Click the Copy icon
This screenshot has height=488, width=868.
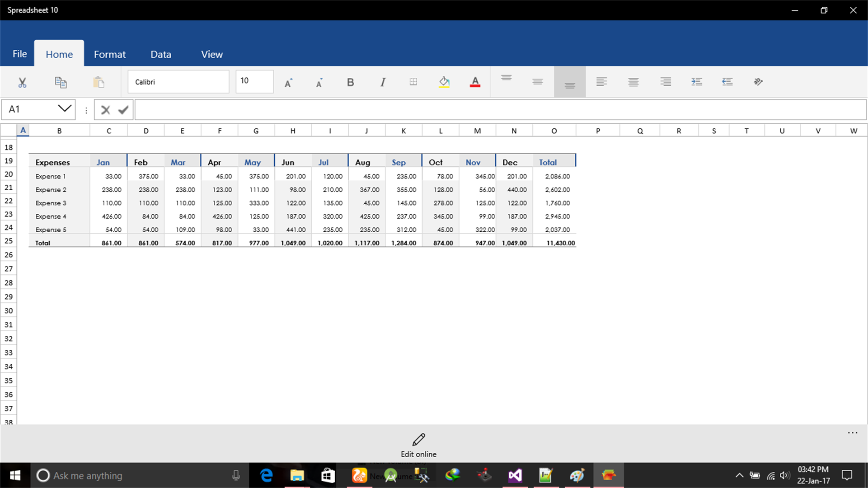tap(61, 82)
